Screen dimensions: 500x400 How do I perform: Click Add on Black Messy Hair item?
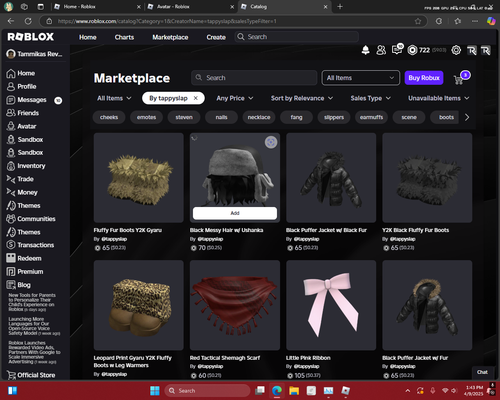click(x=235, y=213)
